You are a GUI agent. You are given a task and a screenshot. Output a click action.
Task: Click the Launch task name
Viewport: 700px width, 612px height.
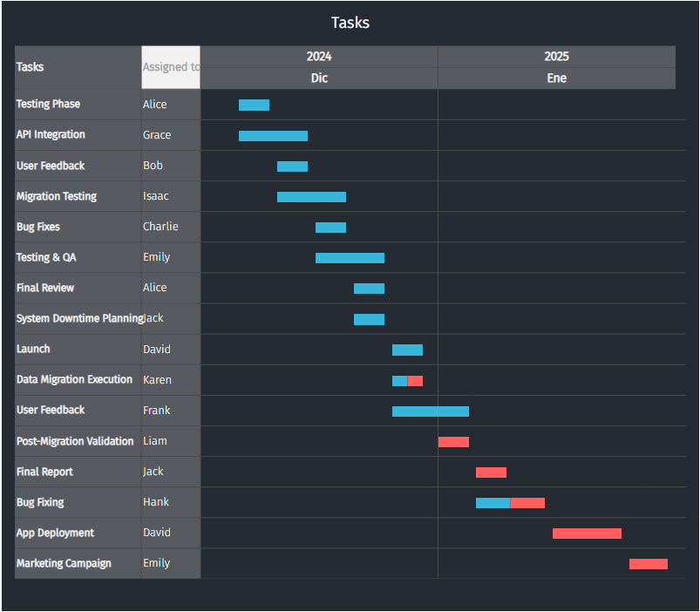[x=33, y=349]
